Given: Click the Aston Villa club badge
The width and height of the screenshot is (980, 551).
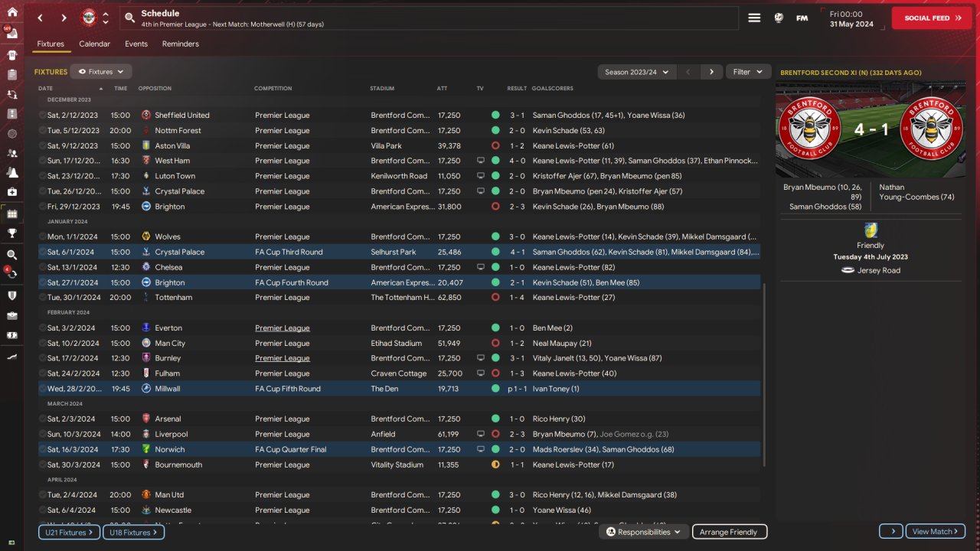Looking at the screenshot, I should pos(146,145).
